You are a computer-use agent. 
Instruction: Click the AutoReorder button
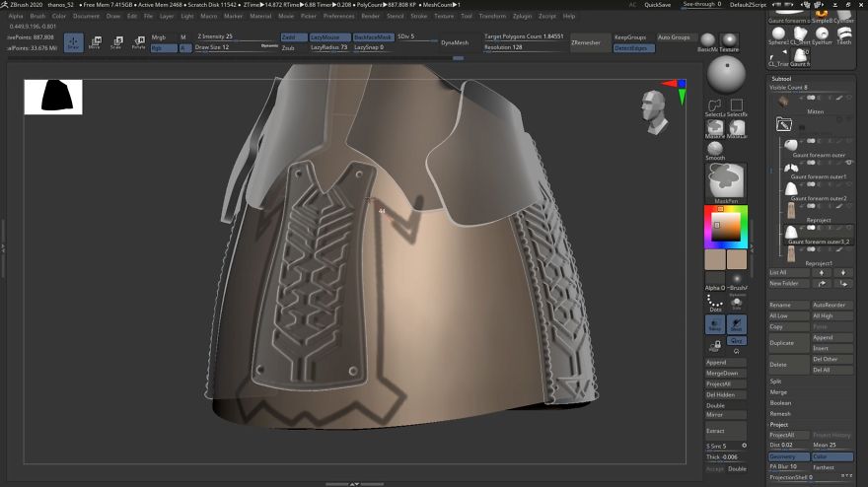[832, 305]
